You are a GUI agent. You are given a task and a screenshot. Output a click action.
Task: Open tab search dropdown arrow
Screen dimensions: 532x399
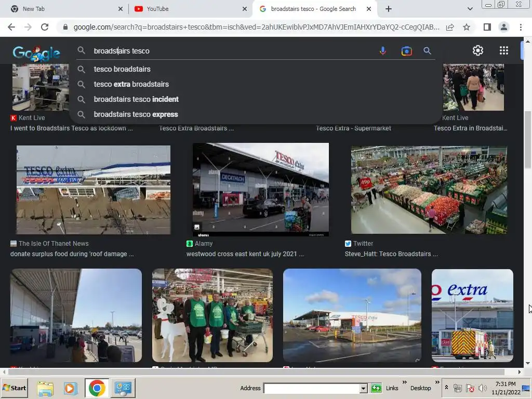coord(470,9)
